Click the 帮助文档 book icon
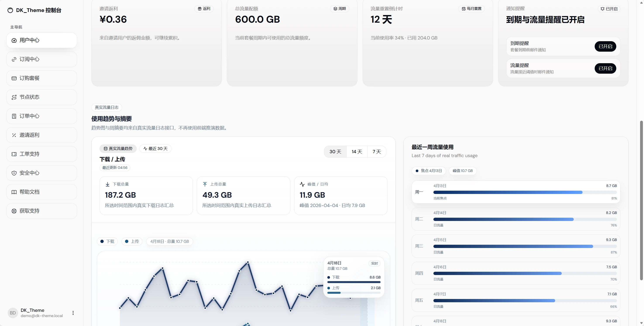 tap(14, 192)
